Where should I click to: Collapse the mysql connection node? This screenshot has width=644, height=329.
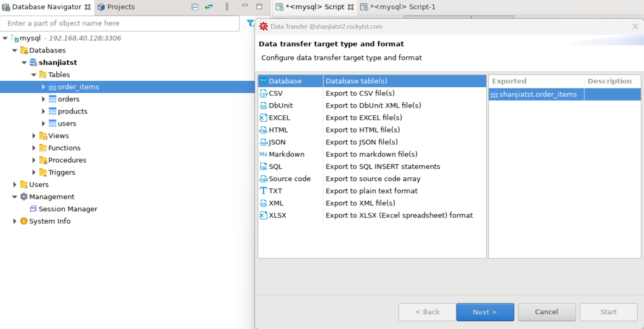point(5,38)
